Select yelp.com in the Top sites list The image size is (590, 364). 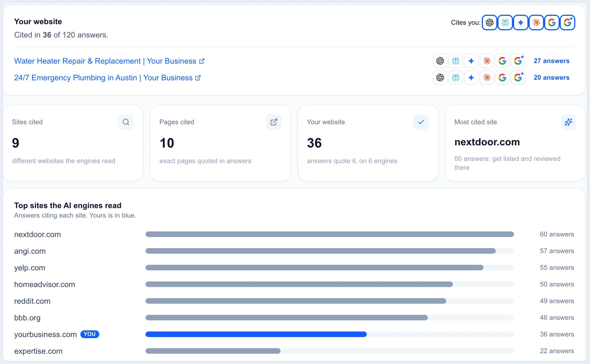tap(30, 268)
